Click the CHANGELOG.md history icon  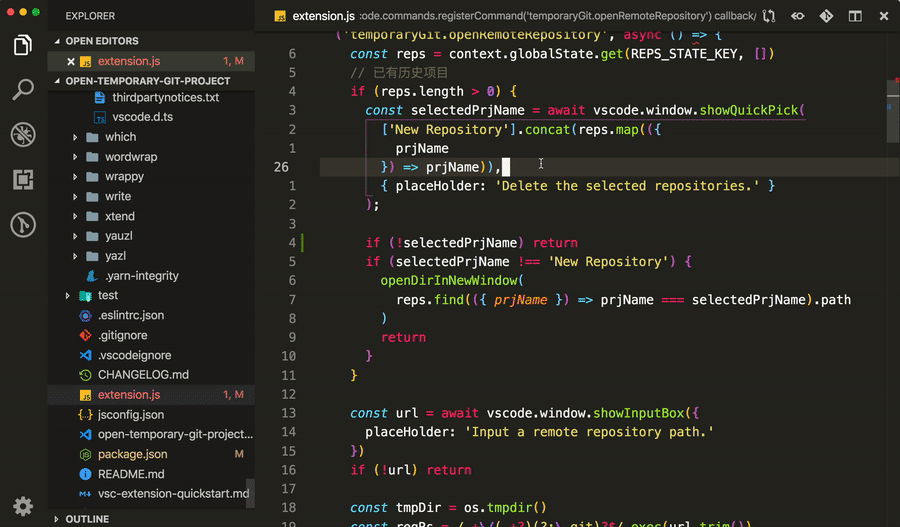point(85,375)
